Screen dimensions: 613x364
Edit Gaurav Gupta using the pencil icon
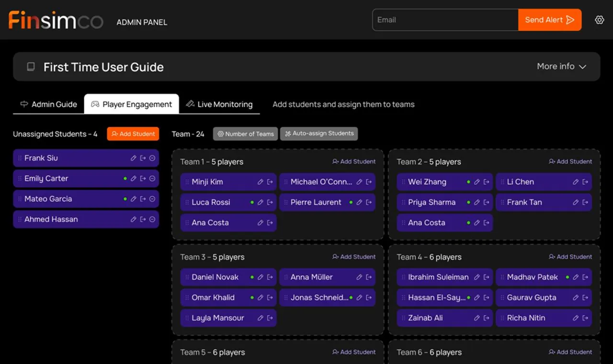coord(576,298)
